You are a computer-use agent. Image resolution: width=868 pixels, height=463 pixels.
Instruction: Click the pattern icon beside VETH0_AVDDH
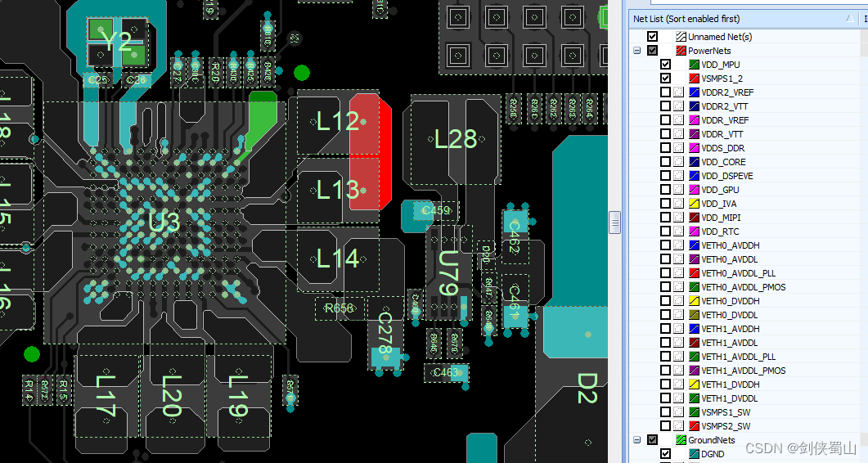(679, 245)
